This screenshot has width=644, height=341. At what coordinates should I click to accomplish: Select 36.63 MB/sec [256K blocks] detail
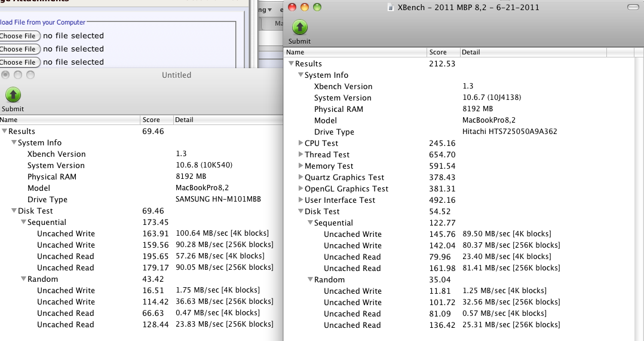(x=224, y=302)
